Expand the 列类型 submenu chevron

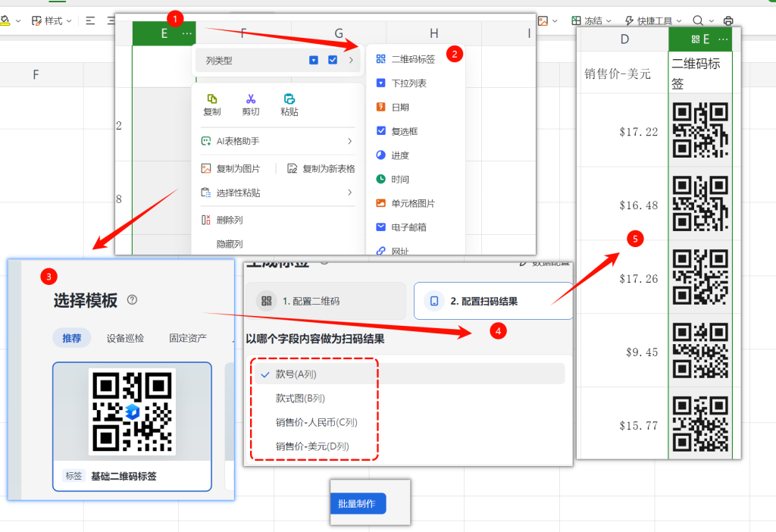351,60
